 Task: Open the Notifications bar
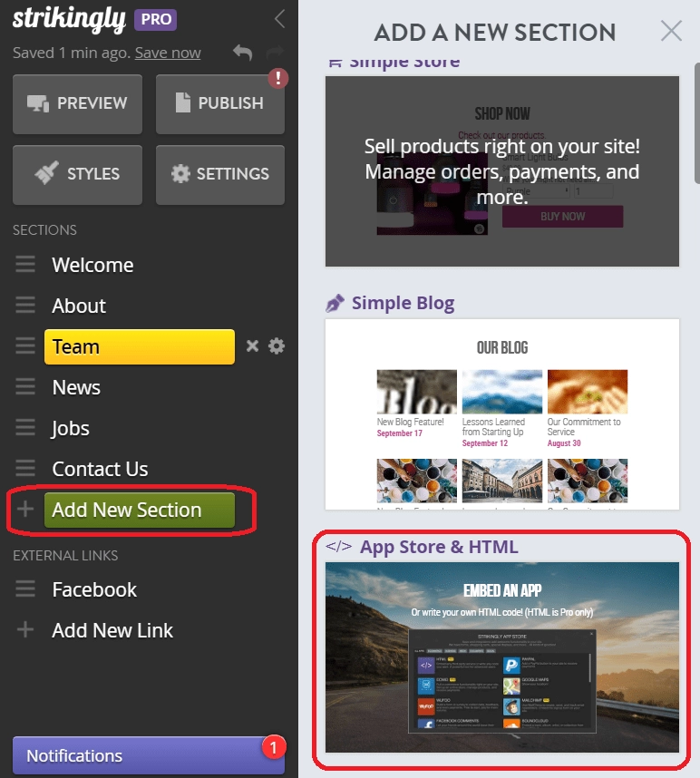(x=149, y=755)
